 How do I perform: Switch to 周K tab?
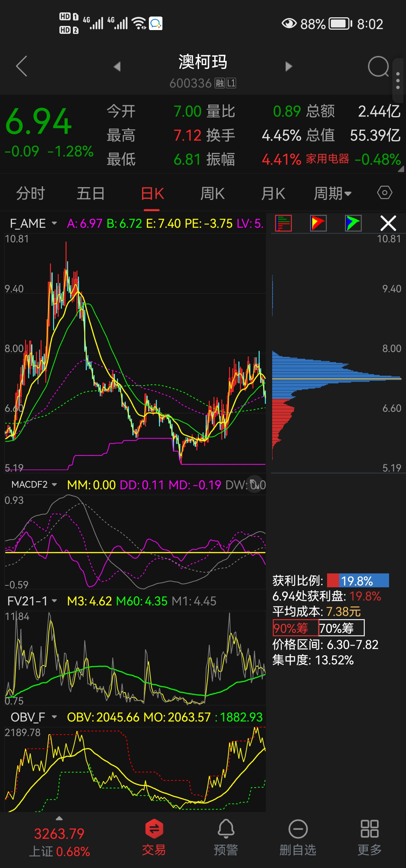pos(212,194)
